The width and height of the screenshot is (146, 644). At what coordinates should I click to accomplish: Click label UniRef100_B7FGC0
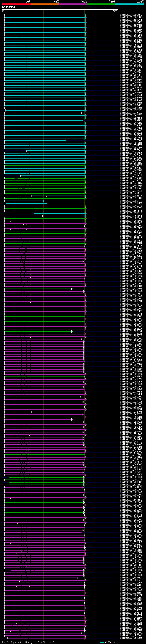[x=131, y=151]
